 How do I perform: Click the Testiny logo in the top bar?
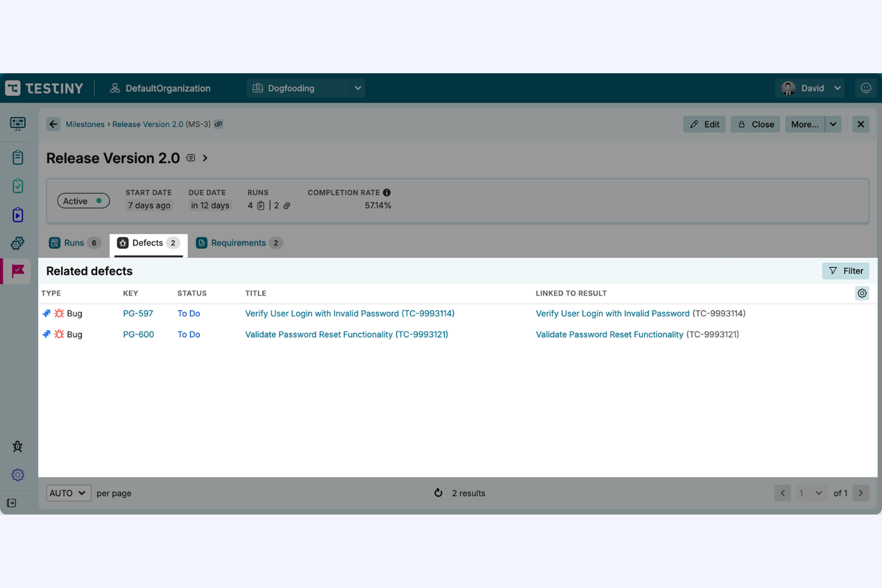point(45,88)
